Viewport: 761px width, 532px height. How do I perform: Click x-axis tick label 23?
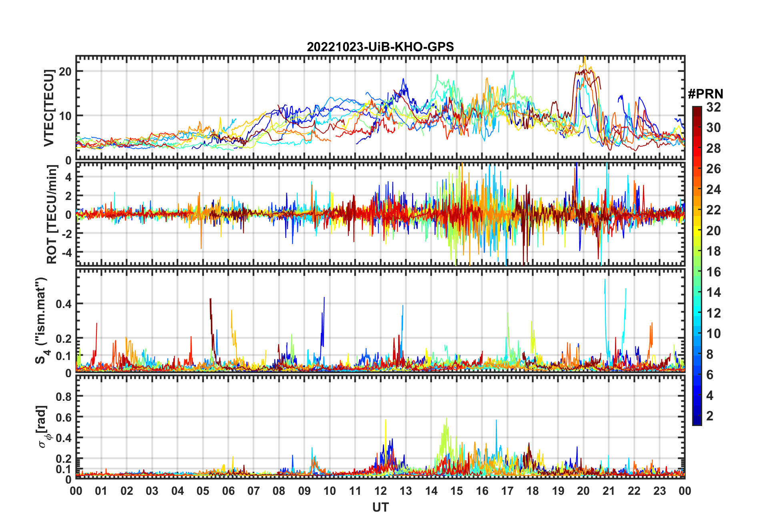pyautogui.click(x=659, y=491)
